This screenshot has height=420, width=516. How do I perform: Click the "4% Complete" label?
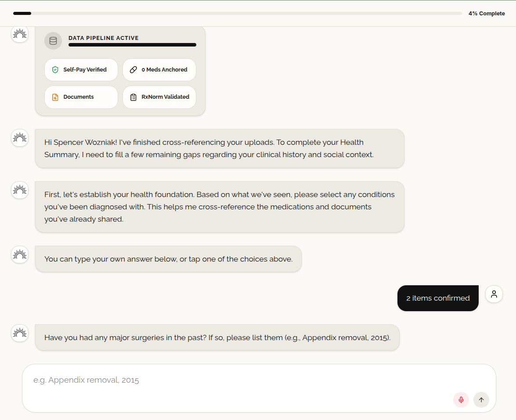tap(487, 14)
